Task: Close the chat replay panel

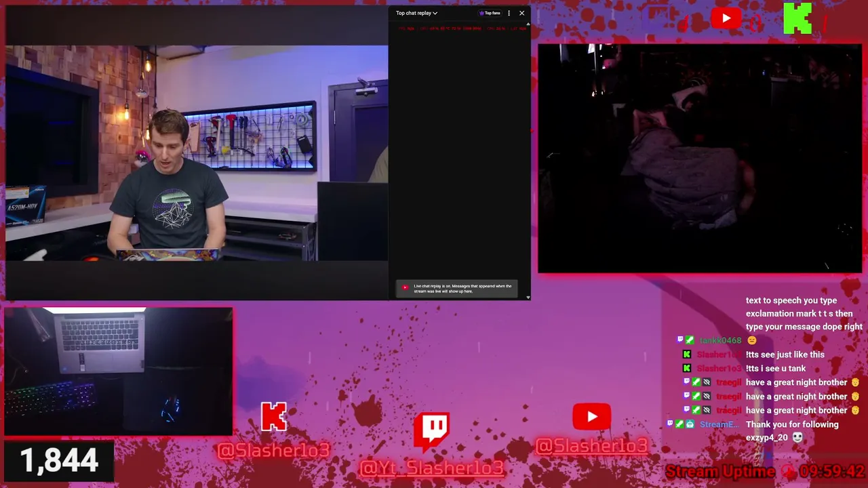Action: pos(521,13)
